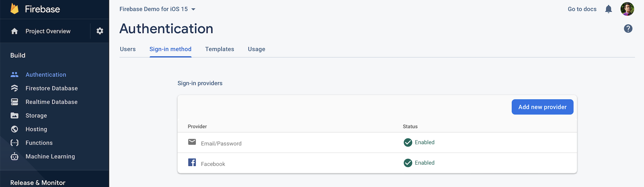The width and height of the screenshot is (644, 187).
Task: Select Firestore Database icon in sidebar
Action: [14, 88]
